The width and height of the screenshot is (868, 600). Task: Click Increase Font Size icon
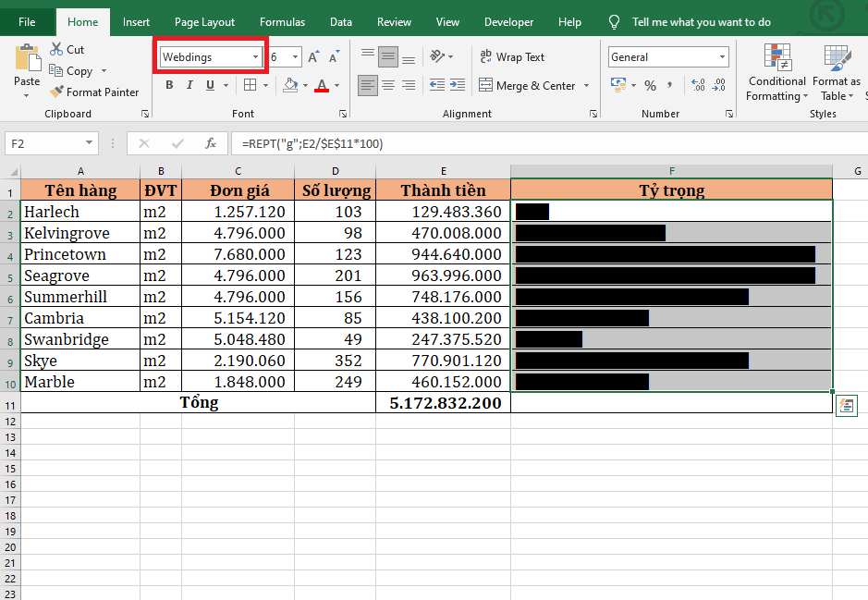coord(313,57)
